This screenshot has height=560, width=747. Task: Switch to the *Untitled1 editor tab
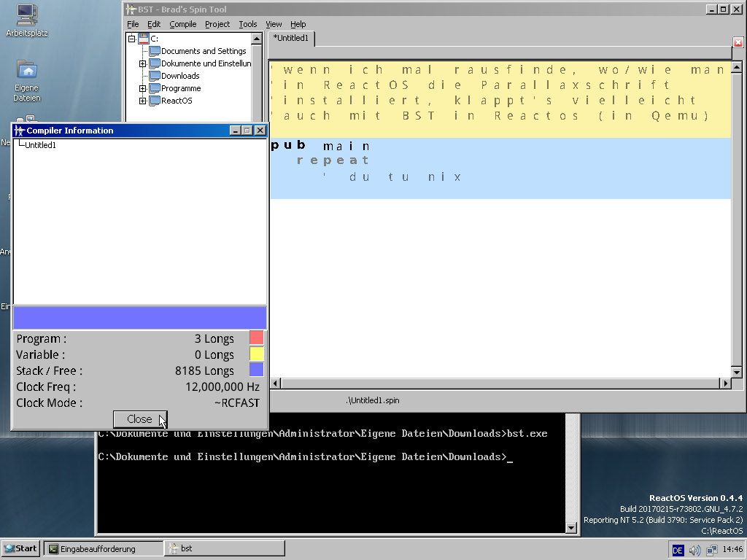pyautogui.click(x=291, y=38)
